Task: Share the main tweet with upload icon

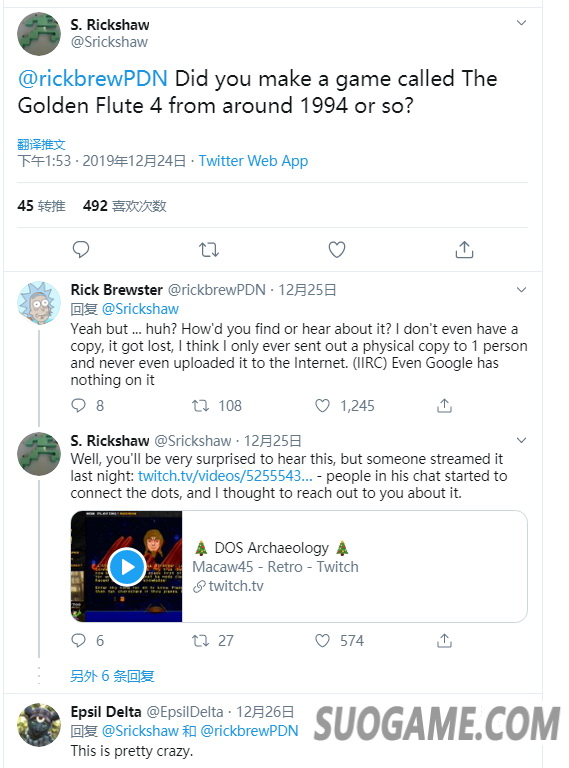Action: [x=464, y=250]
